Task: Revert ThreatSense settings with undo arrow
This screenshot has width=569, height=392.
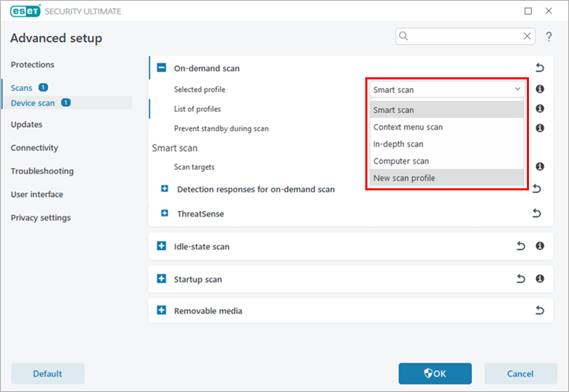Action: click(537, 214)
